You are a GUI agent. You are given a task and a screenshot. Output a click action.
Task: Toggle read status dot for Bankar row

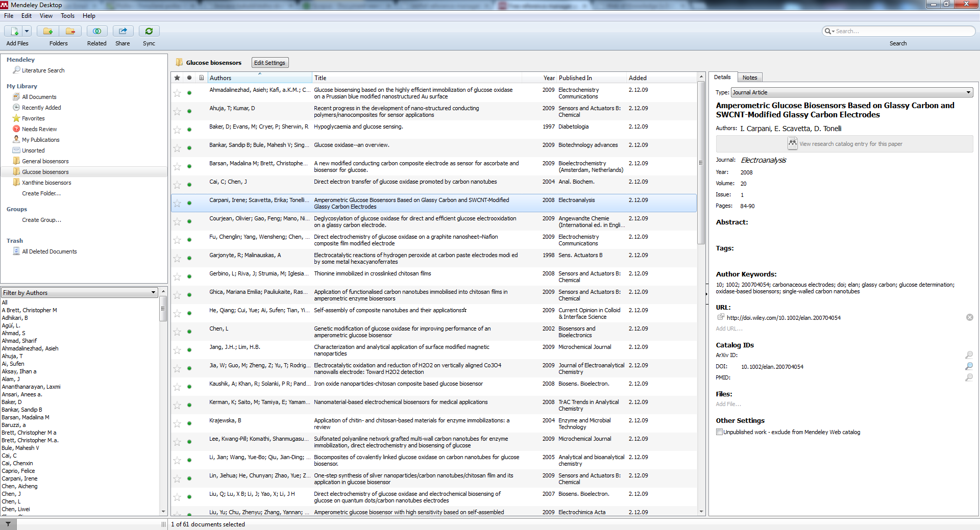(189, 148)
